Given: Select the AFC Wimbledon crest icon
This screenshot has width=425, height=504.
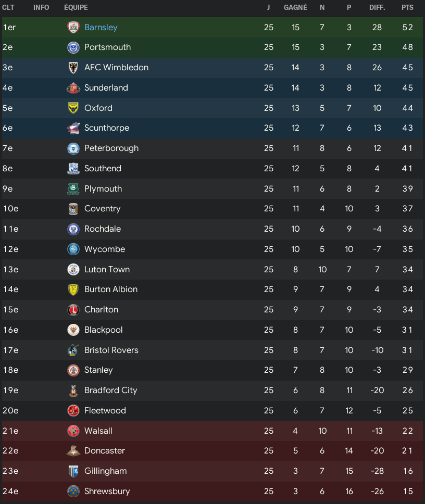Looking at the screenshot, I should coord(73,68).
